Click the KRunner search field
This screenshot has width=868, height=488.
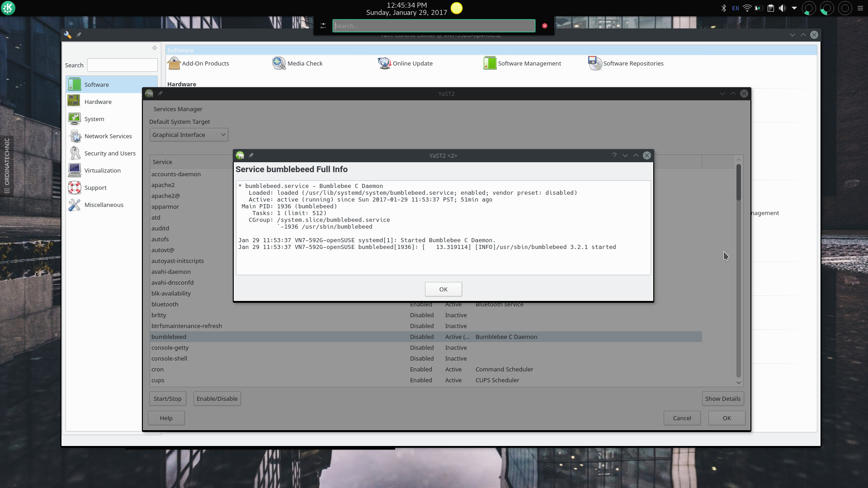click(x=434, y=26)
